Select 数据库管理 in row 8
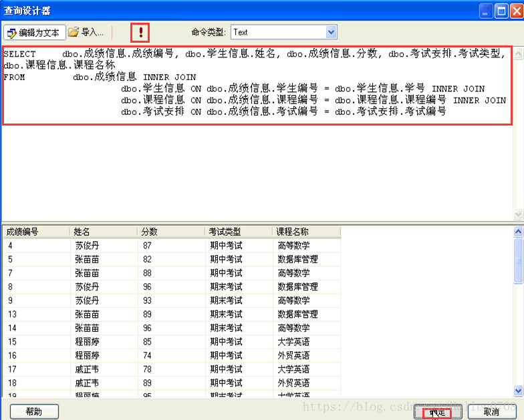 [x=307, y=287]
